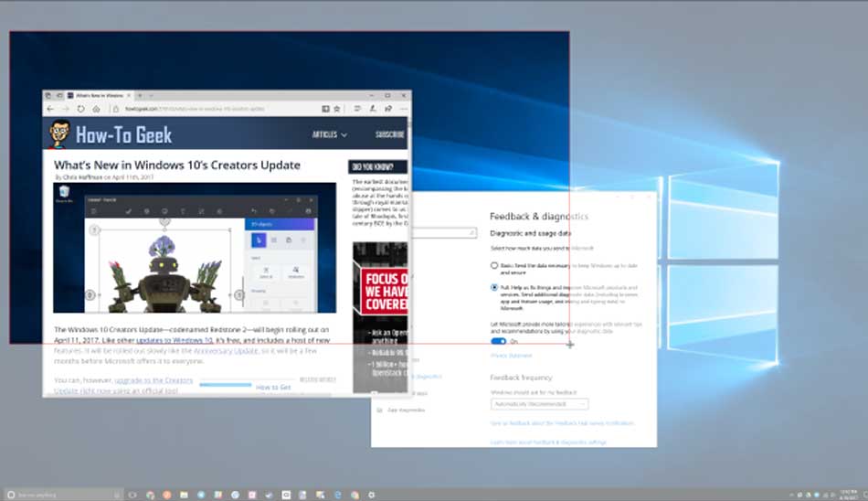868x501 pixels.
Task: Open the Paint 3D robot article image
Action: tap(195, 248)
